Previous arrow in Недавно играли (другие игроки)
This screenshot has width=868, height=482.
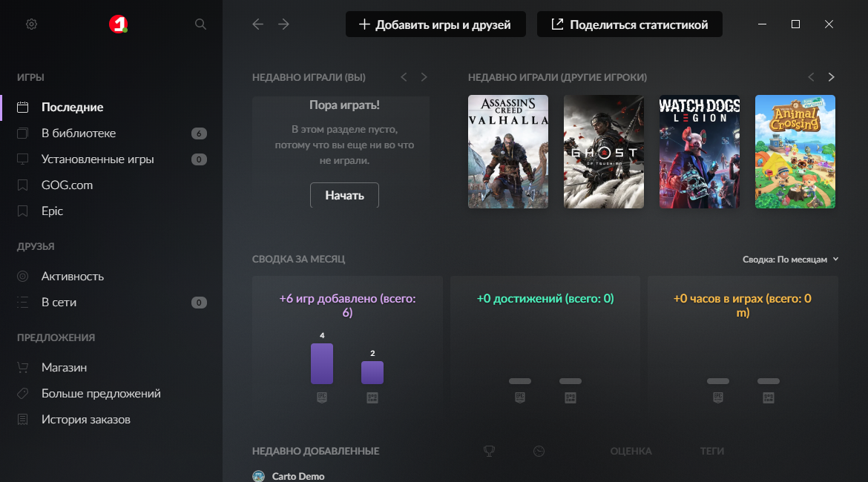pos(811,77)
